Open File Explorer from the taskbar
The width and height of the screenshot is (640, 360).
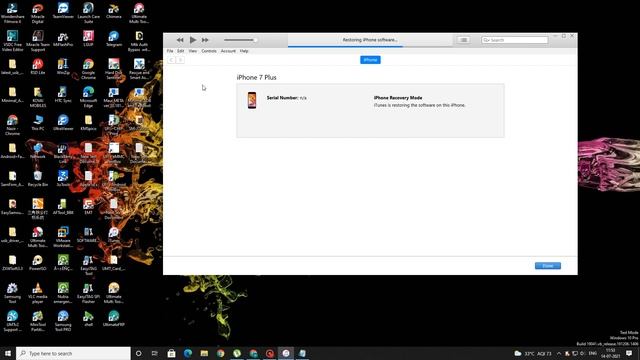(204, 353)
